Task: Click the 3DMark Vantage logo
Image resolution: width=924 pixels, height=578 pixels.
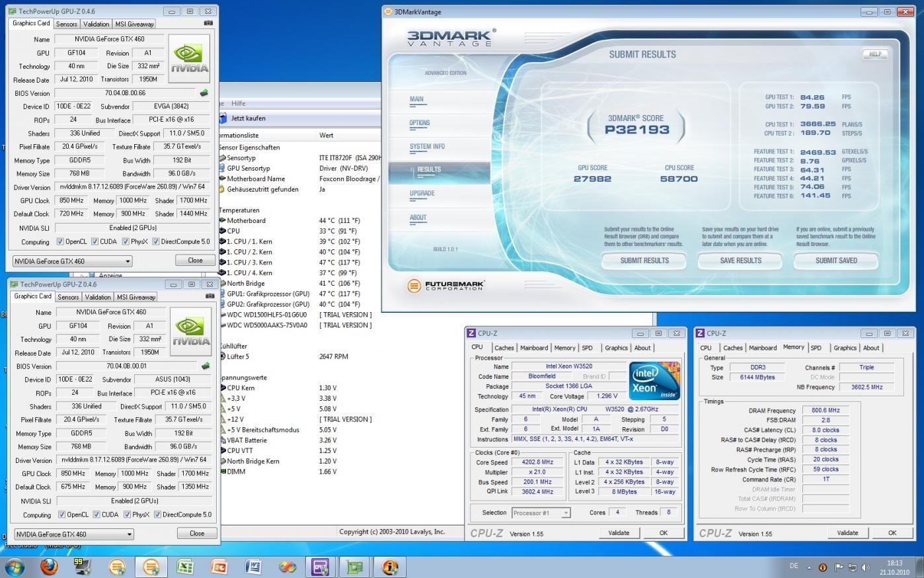Action: pyautogui.click(x=451, y=37)
